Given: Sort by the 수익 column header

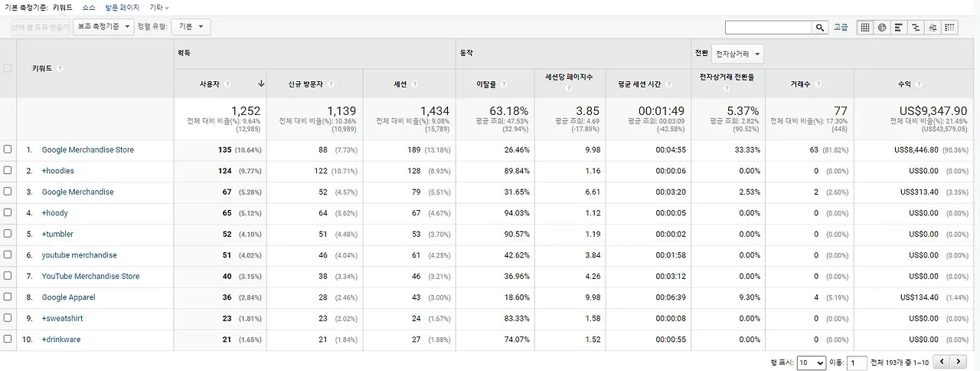Looking at the screenshot, I should pyautogui.click(x=905, y=84).
